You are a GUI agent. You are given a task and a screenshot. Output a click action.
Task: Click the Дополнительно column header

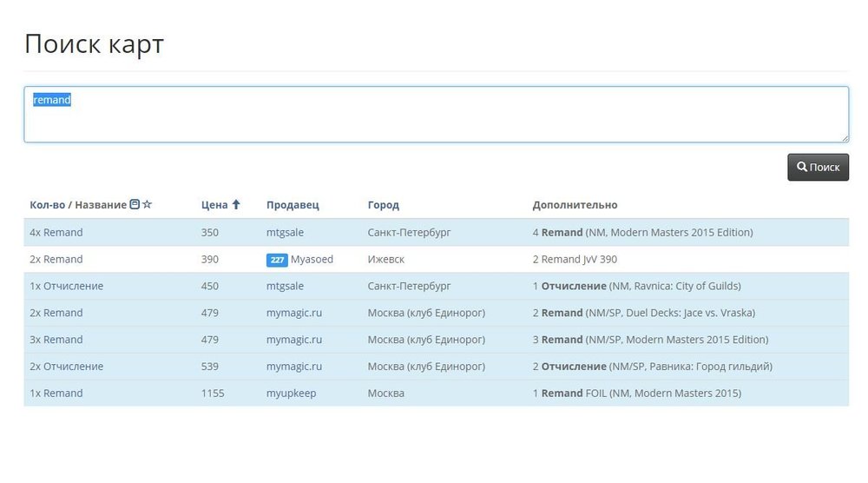point(575,205)
